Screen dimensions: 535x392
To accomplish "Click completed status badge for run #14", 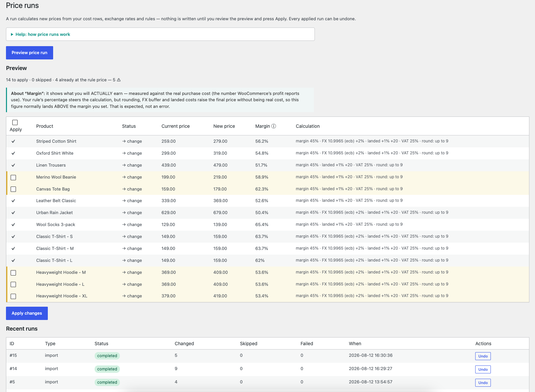I will (107, 369).
